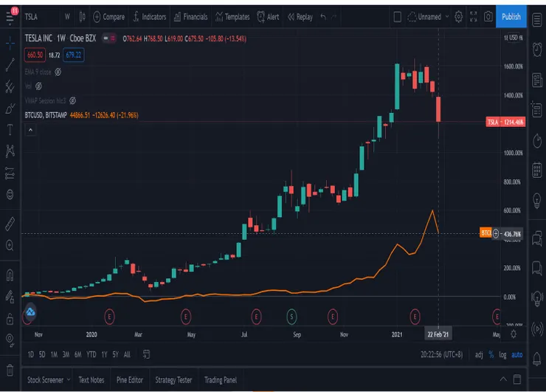Collapse the indicator legend with chevron
546x392 pixels.
coord(31,130)
